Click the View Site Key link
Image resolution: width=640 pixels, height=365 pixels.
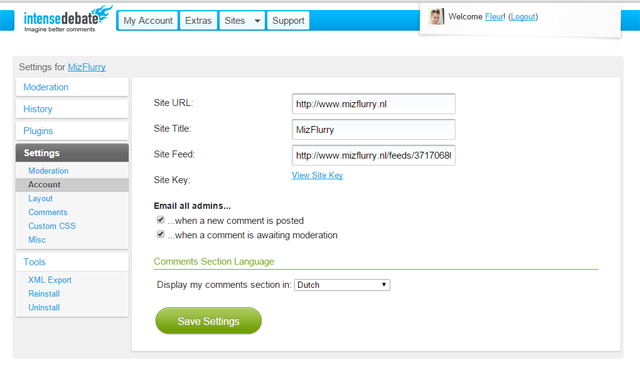(317, 175)
